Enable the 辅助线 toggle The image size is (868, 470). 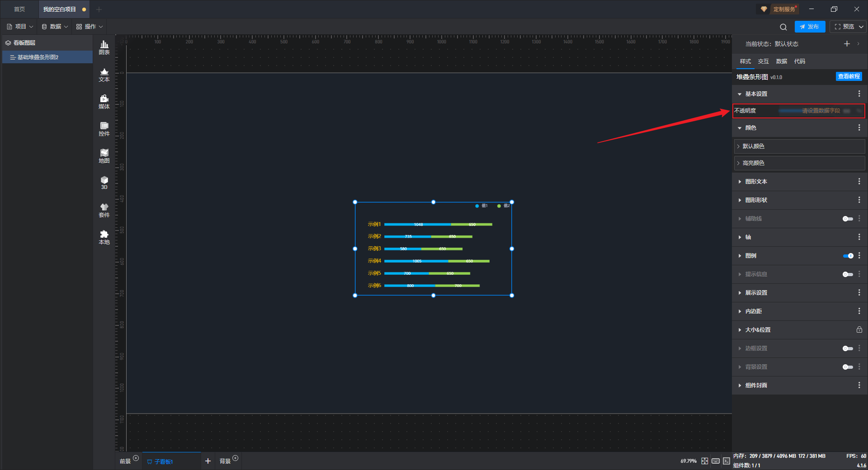click(x=848, y=219)
